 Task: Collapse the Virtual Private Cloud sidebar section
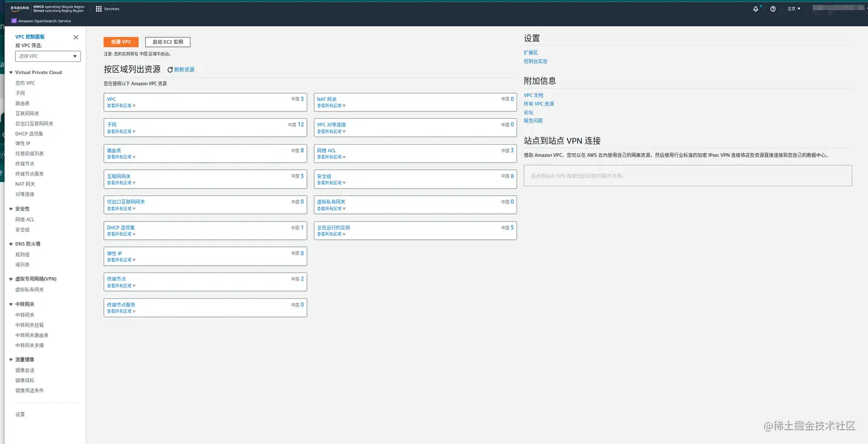pyautogui.click(x=11, y=72)
